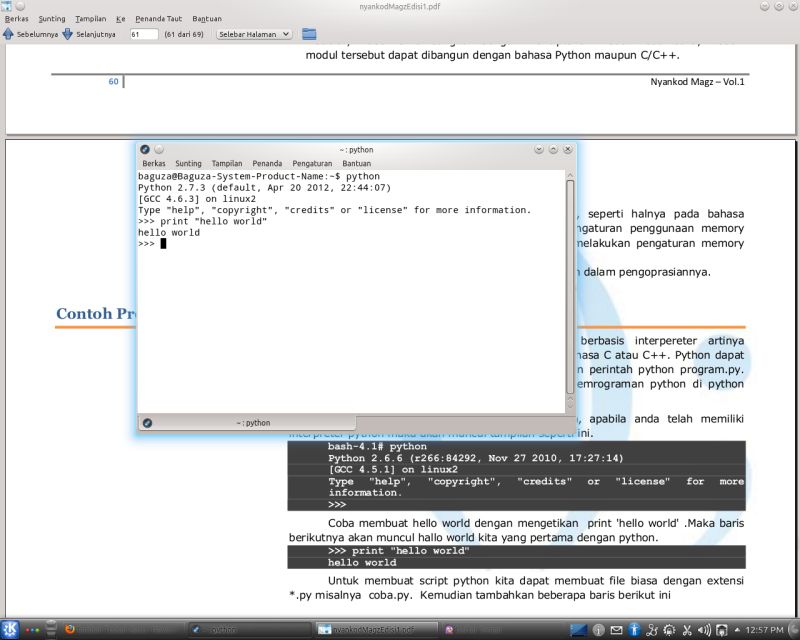This screenshot has width=800, height=640.
Task: Expand hidden system tray icons arrow
Action: [737, 630]
